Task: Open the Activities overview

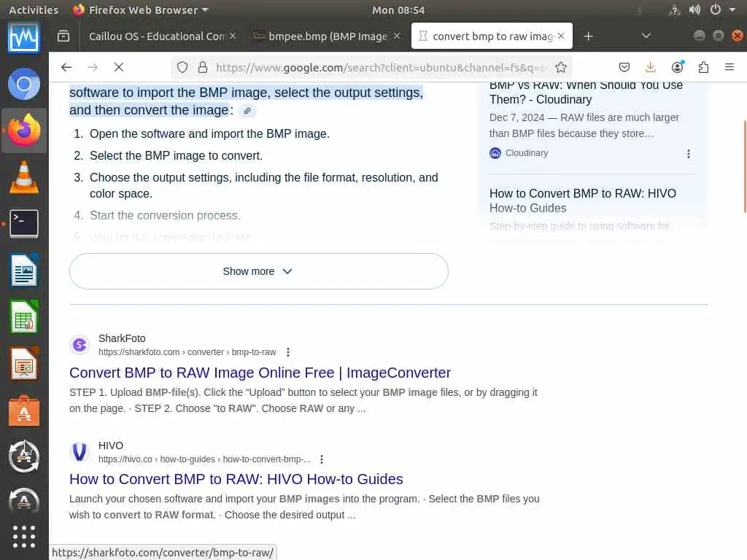Action: tap(34, 9)
